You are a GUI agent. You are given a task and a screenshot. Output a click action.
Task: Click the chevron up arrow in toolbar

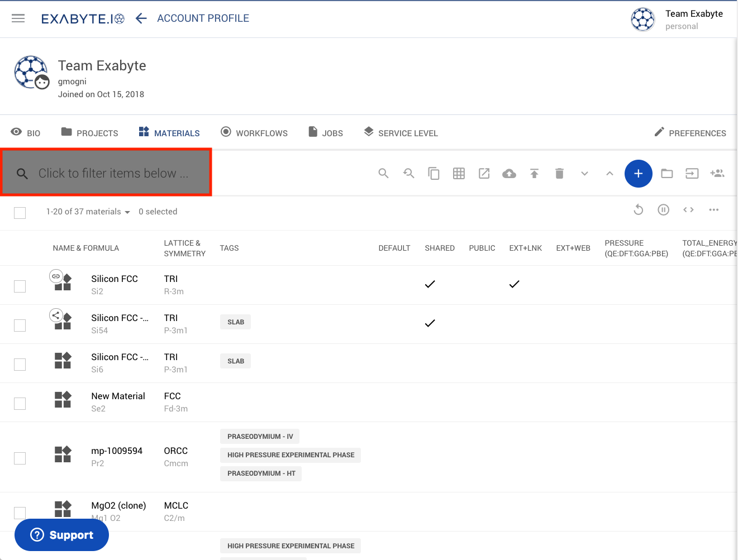[x=610, y=174]
